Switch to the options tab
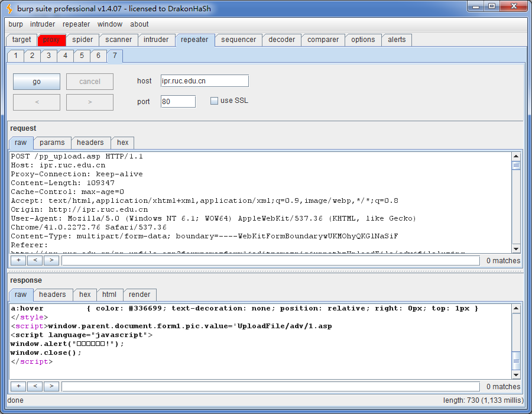The image size is (532, 414). (363, 40)
